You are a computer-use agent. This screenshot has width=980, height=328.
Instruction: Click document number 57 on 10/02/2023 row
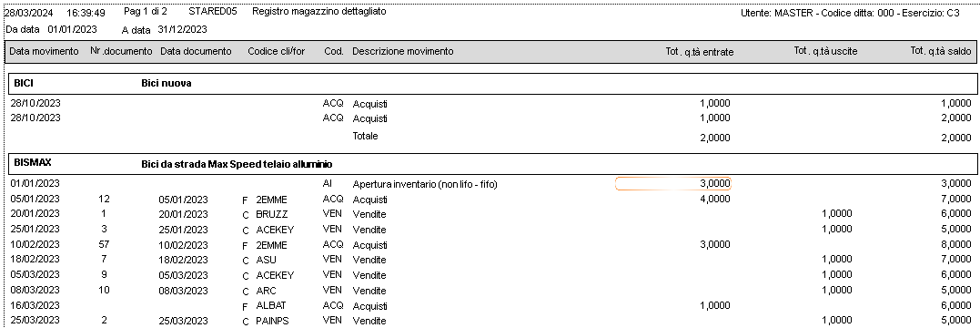(105, 244)
